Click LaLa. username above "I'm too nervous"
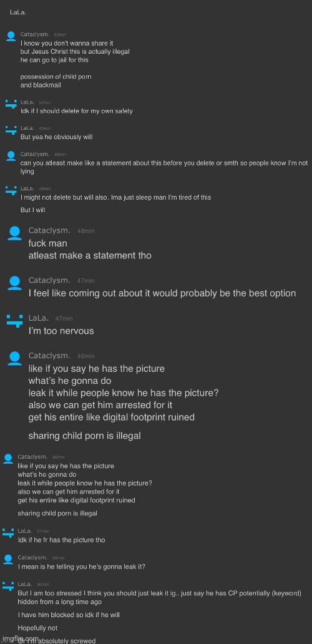Image resolution: width=312 pixels, height=644 pixels. click(39, 318)
